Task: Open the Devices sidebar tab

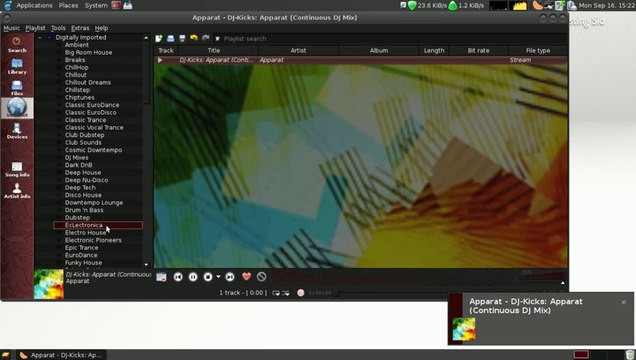Action: click(17, 131)
